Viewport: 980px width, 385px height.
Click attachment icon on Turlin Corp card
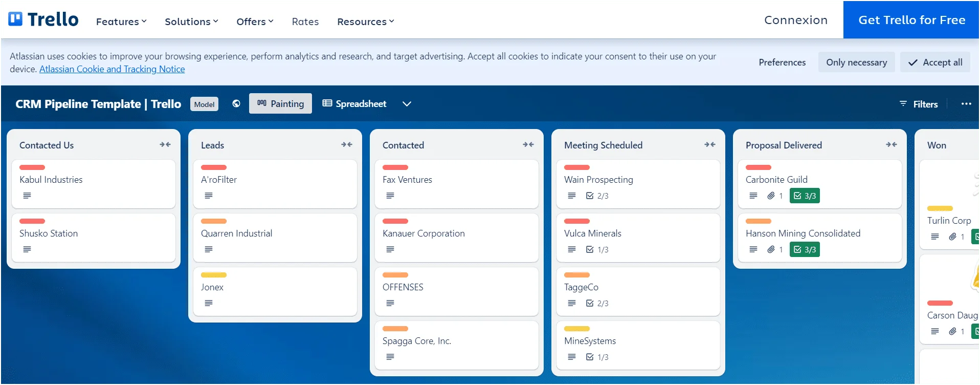(953, 237)
